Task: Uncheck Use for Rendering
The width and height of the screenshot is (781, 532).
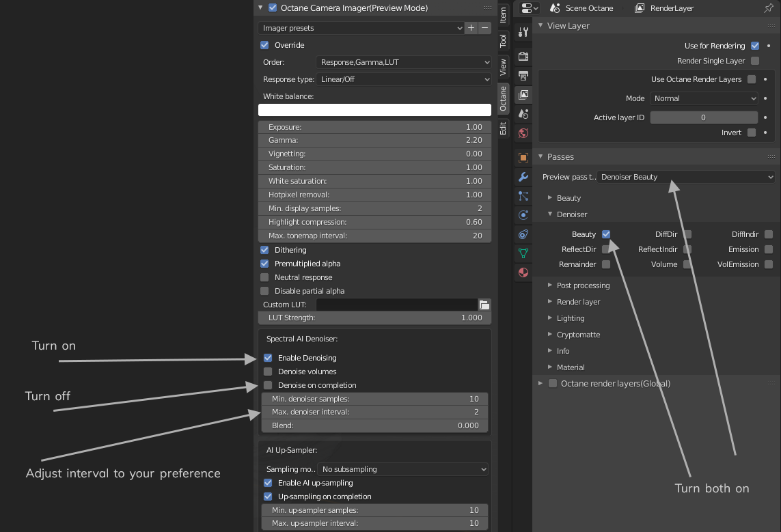Action: point(755,46)
